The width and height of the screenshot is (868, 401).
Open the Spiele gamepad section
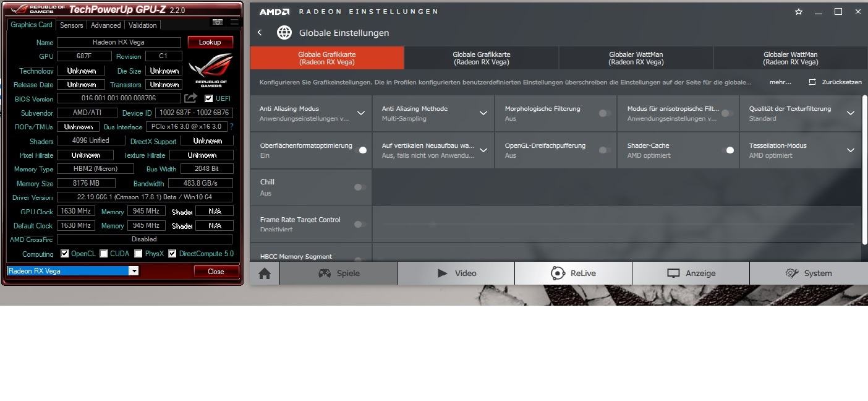point(339,273)
